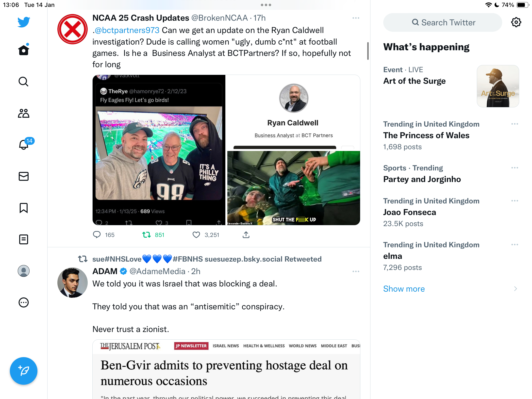The image size is (532, 399).
Task: Open more options for ADAM's tweet
Action: tap(356, 271)
